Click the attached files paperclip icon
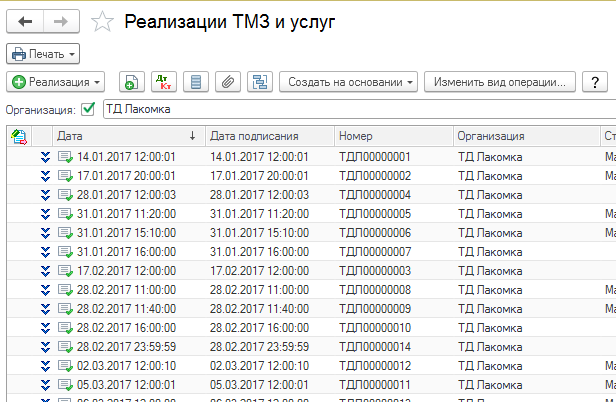The image size is (616, 402). coord(230,81)
